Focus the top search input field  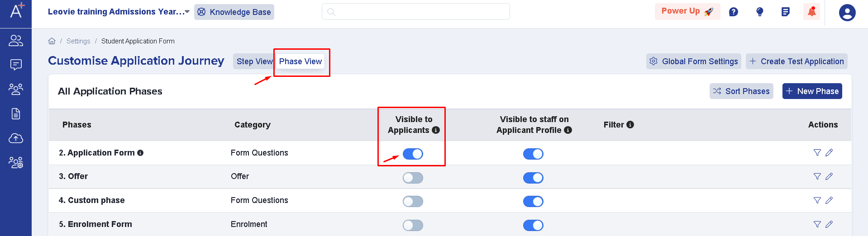click(x=415, y=12)
